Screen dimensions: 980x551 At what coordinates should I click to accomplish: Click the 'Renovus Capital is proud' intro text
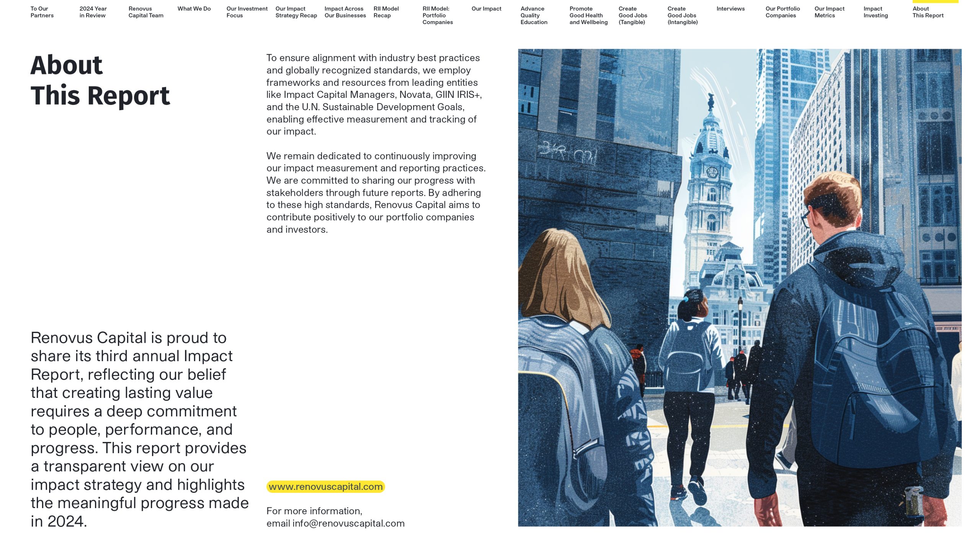point(140,429)
